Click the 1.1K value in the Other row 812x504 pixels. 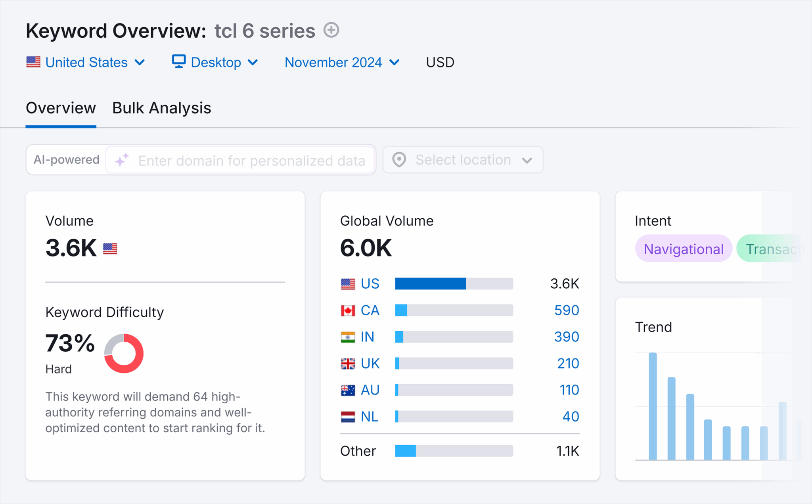tap(567, 451)
